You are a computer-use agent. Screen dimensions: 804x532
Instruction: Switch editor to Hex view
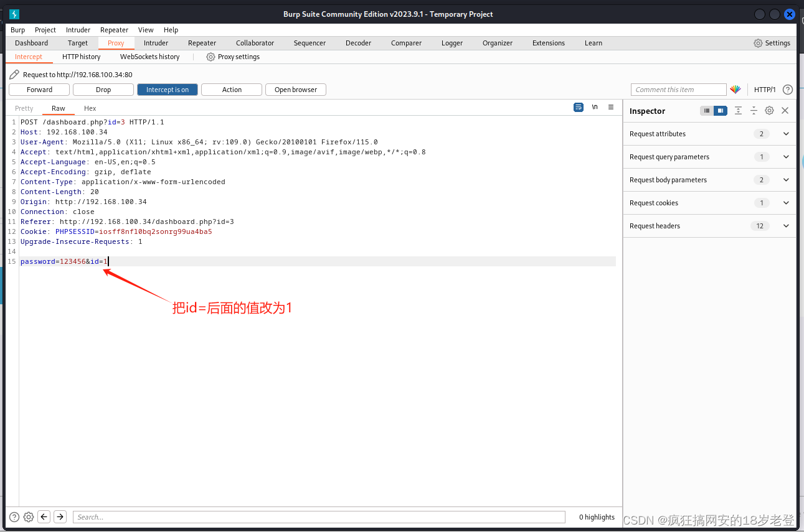(x=90, y=108)
